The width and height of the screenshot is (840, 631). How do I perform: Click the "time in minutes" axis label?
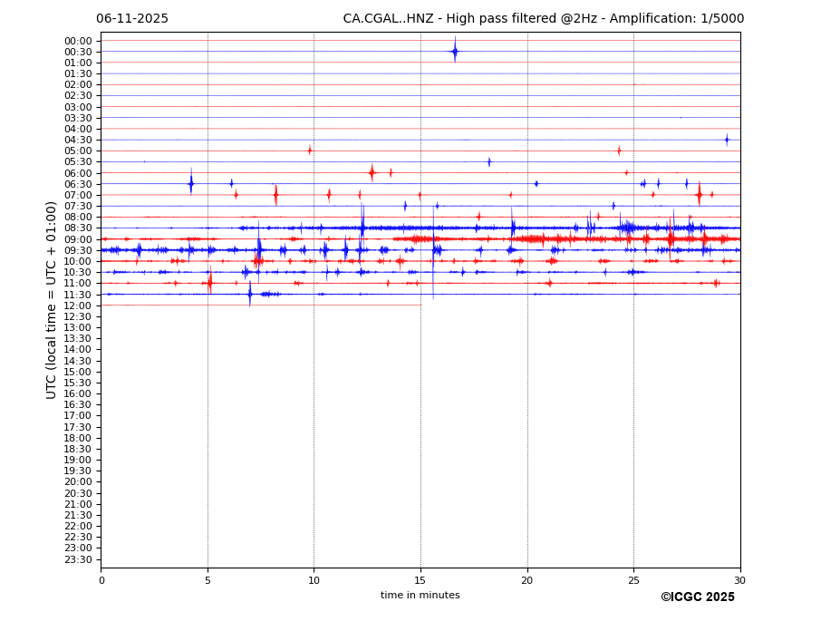420,596
